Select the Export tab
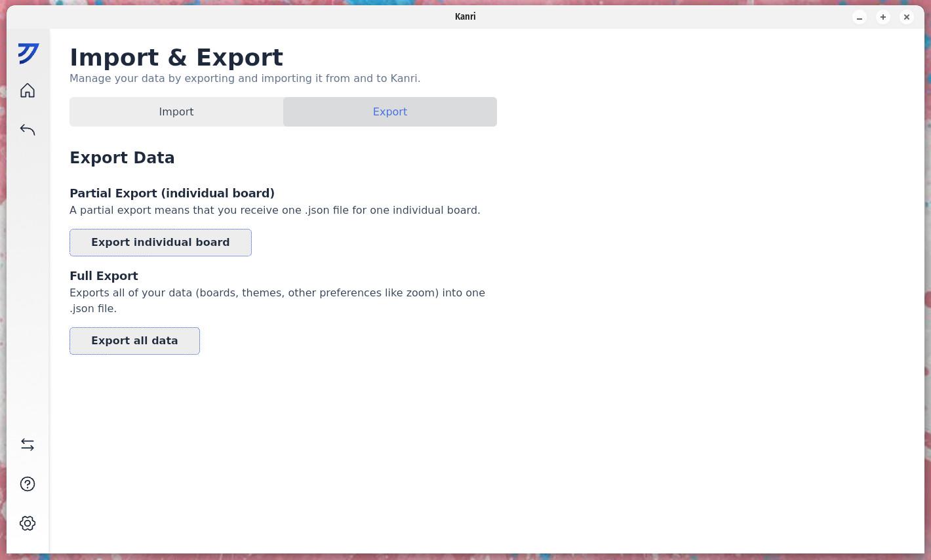 (x=390, y=111)
